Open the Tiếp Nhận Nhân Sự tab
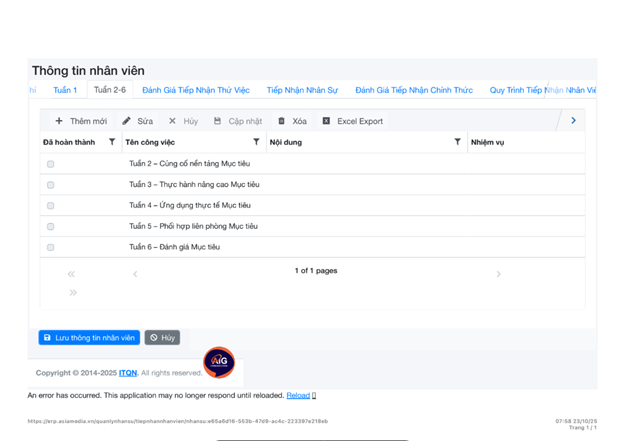Screen dimensions: 624x441 pyautogui.click(x=302, y=90)
